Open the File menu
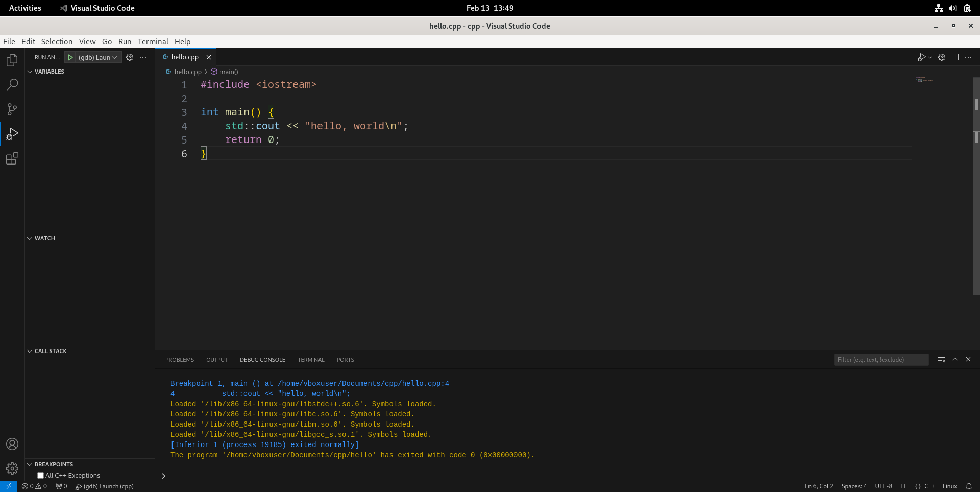The width and height of the screenshot is (980, 492). [x=9, y=42]
